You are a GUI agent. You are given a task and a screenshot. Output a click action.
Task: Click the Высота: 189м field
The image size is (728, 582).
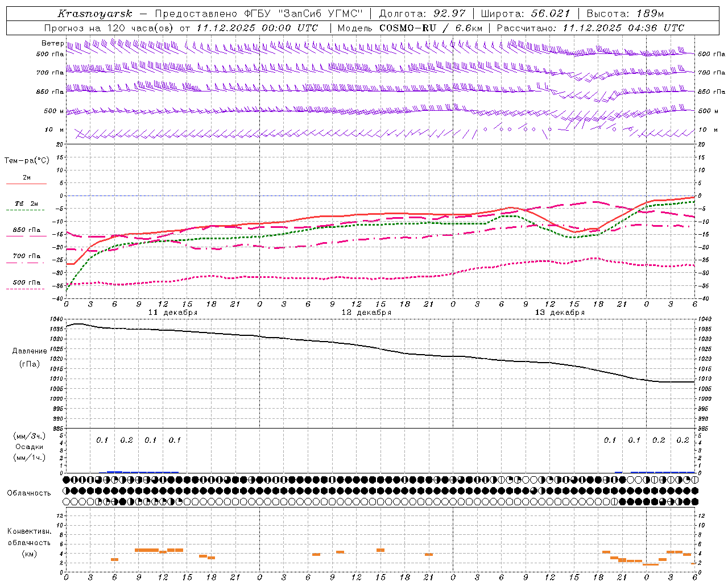624,14
